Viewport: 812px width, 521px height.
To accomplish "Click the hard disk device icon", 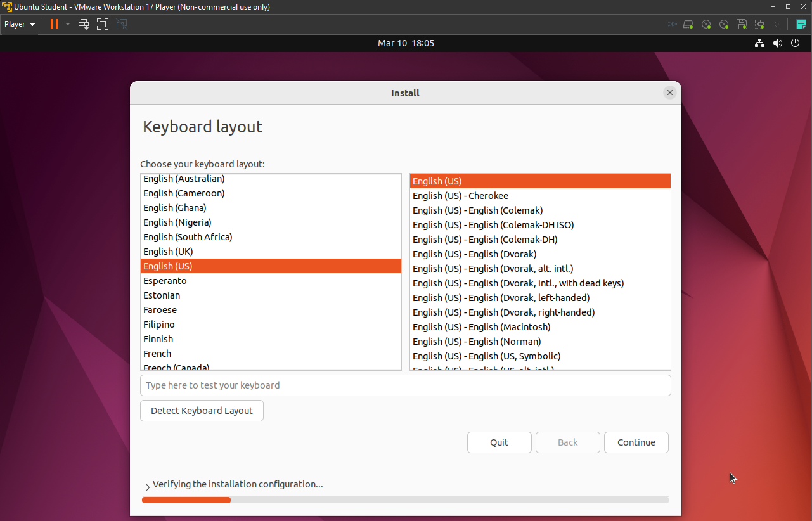I will coord(688,24).
